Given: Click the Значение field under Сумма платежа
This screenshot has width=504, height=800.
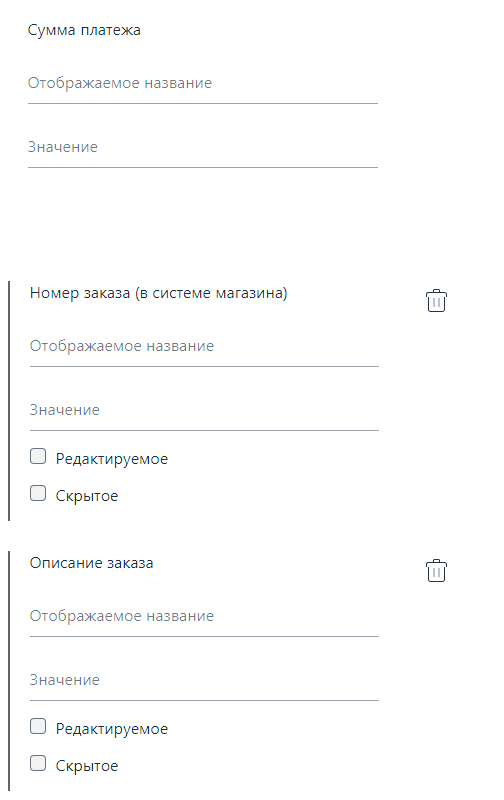Looking at the screenshot, I should pyautogui.click(x=203, y=148).
